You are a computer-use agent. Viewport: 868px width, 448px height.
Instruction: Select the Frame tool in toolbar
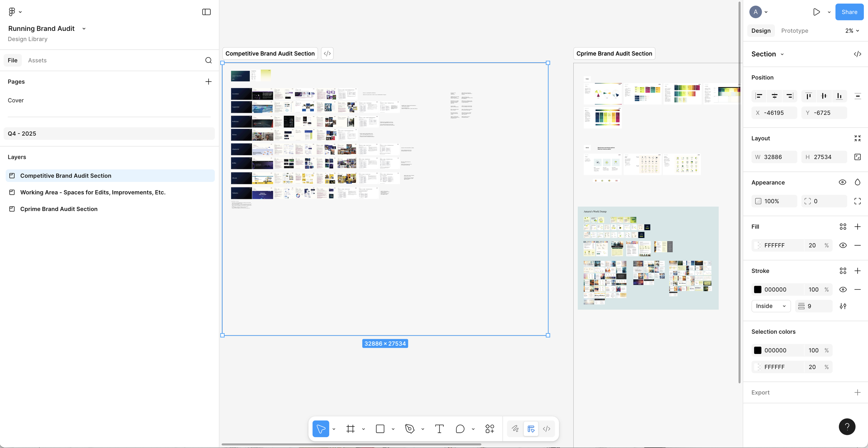(x=350, y=429)
